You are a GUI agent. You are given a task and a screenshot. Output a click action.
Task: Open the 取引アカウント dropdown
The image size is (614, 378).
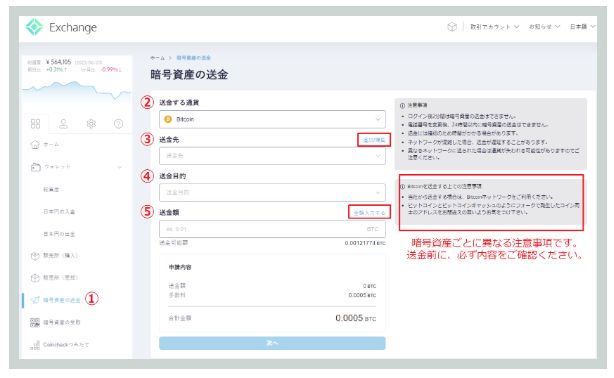[494, 27]
